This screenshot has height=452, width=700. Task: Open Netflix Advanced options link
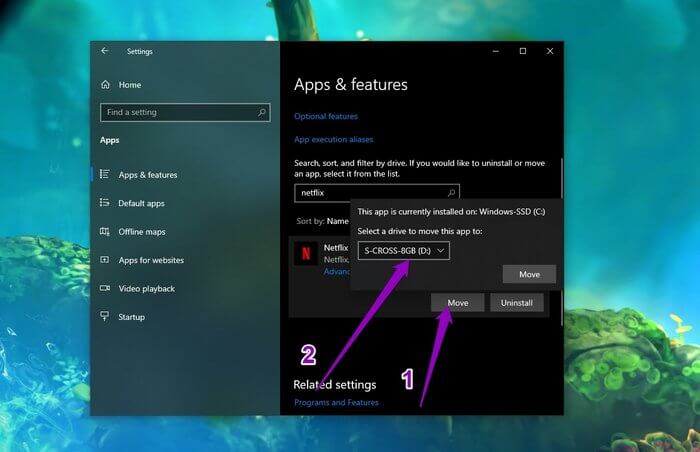pyautogui.click(x=337, y=272)
